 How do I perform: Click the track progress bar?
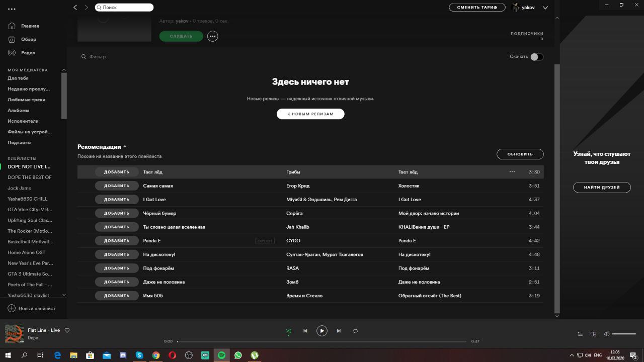[322, 341]
